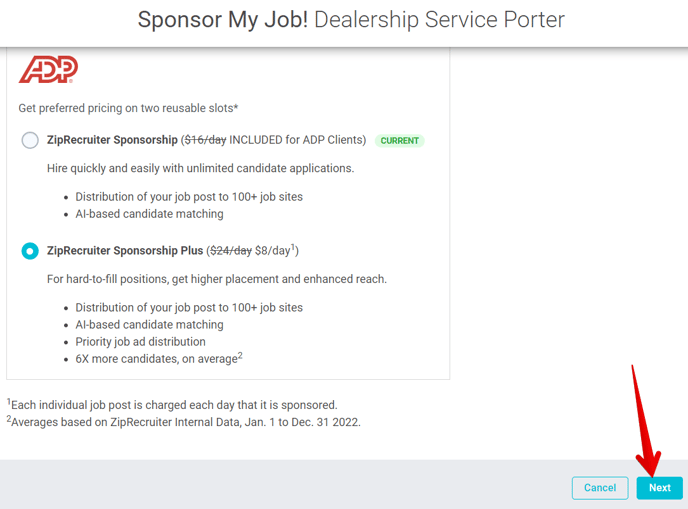Click the "Dealership Service Porter" job title
This screenshot has width=688, height=509.
pos(439,20)
